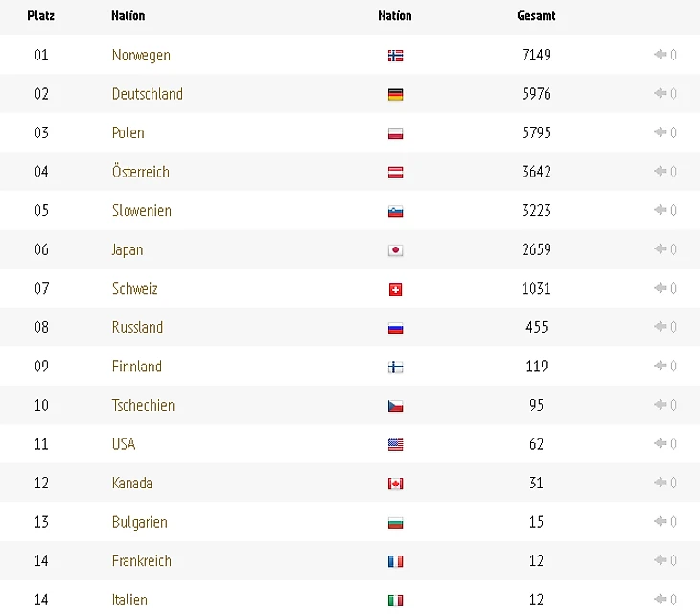Viewport: 700px width, 615px height.
Task: Click the Switzerland flag icon
Action: tap(395, 289)
